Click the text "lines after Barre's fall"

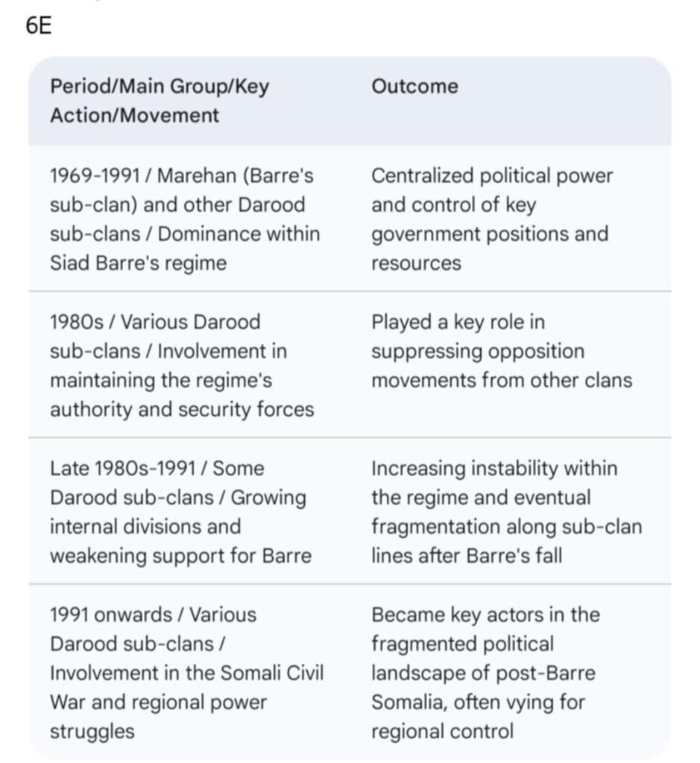coord(467,555)
